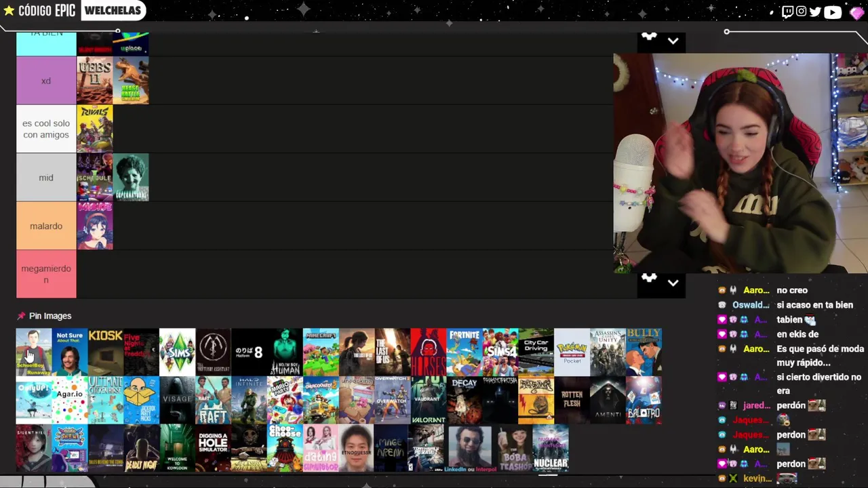Pick the Supernatural image in mid tier

pos(131,178)
